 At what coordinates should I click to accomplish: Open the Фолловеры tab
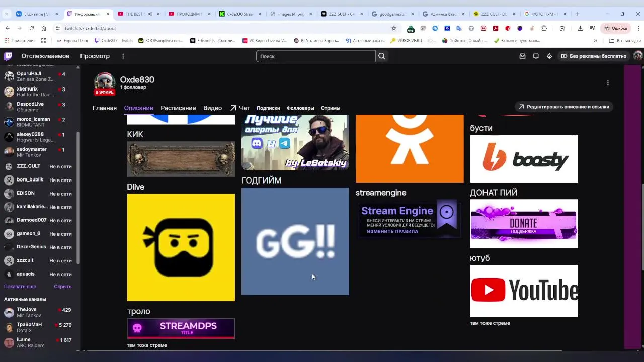tap(300, 108)
